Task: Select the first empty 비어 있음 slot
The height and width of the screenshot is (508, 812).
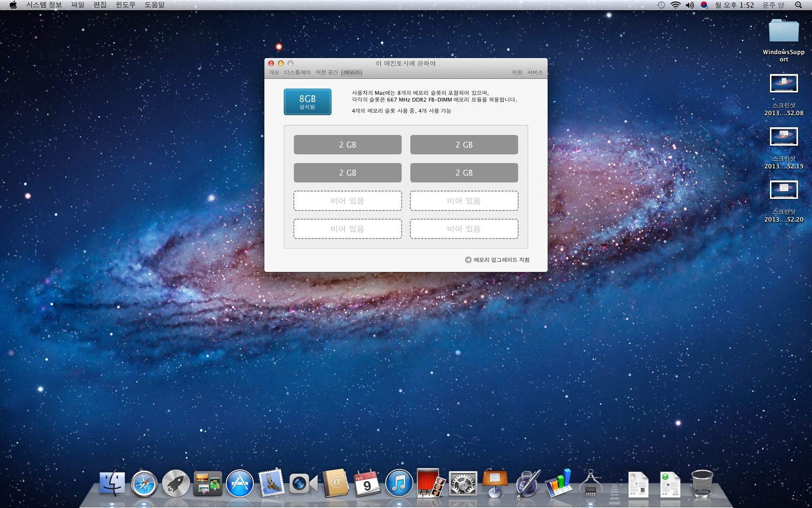Action: (348, 201)
